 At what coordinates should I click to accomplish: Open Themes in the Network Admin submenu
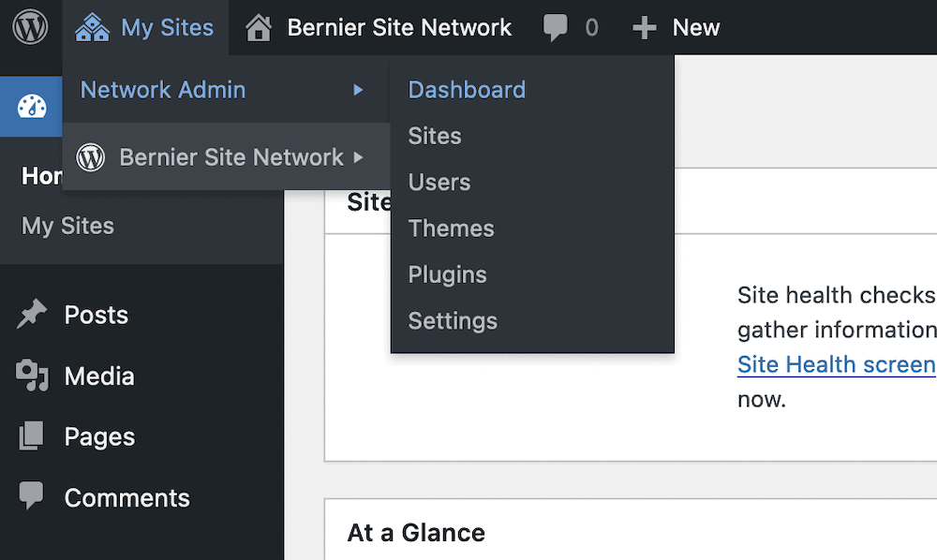(x=452, y=228)
